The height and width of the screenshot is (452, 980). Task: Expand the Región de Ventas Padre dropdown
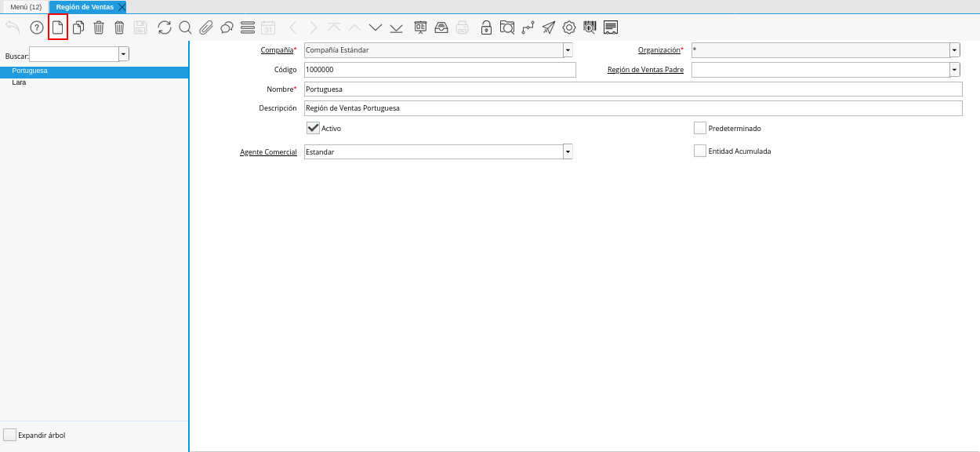coord(954,70)
